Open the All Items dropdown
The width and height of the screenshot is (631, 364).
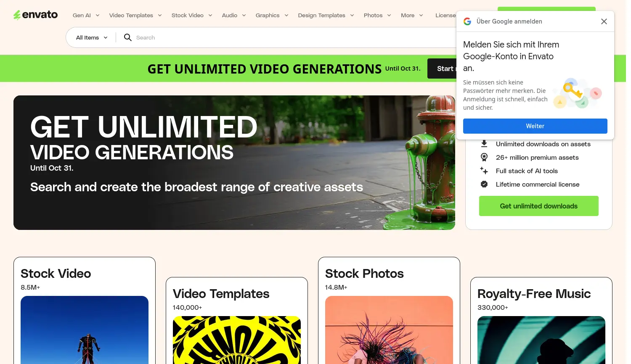pos(92,37)
